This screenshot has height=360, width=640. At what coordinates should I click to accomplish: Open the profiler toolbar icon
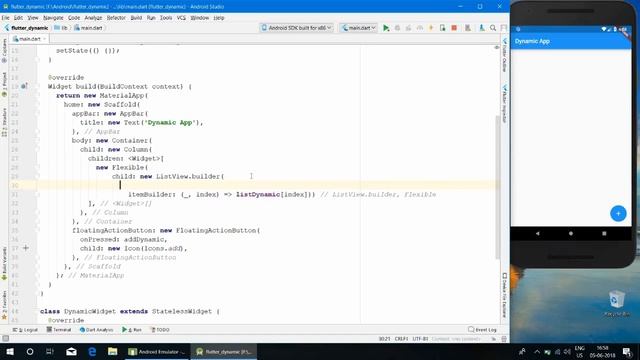point(420,28)
